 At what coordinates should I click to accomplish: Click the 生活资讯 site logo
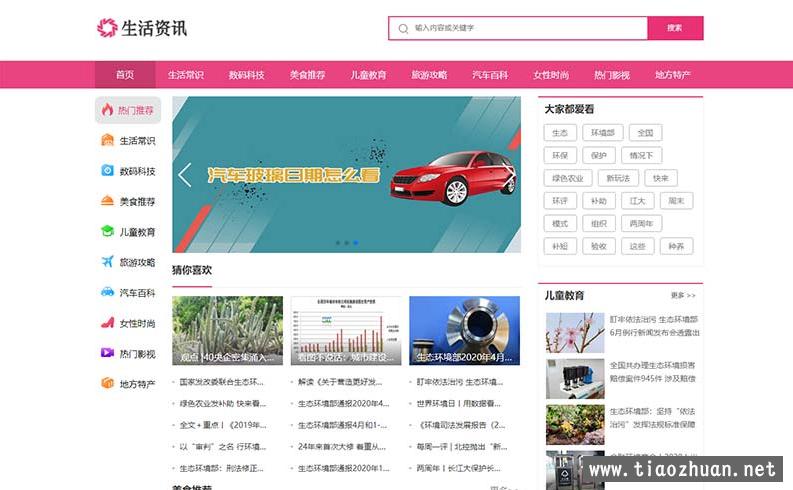tap(142, 28)
